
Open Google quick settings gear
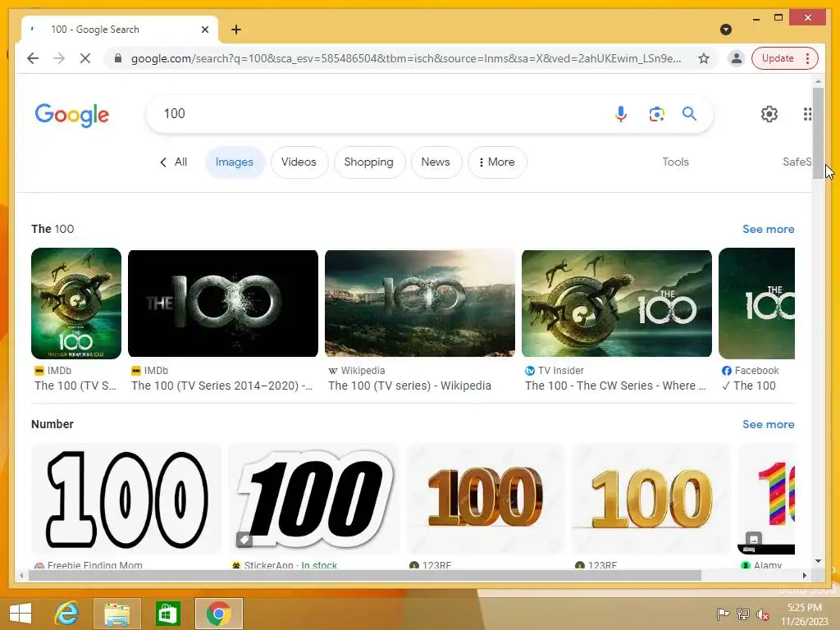[x=769, y=113]
